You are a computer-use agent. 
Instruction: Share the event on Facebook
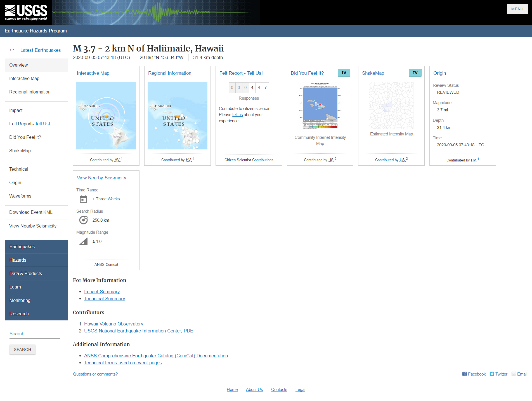coord(477,374)
